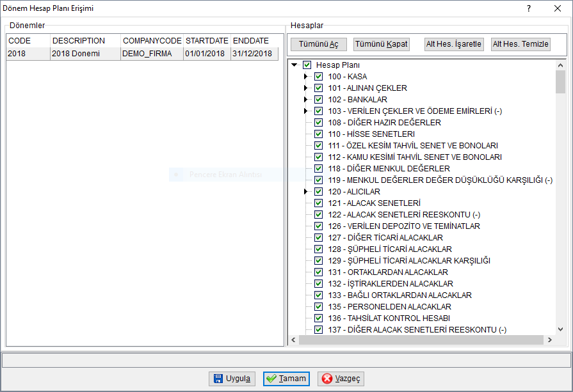573x392 pixels.
Task: Expand the 102 - BANKALAR node
Action: click(x=306, y=100)
